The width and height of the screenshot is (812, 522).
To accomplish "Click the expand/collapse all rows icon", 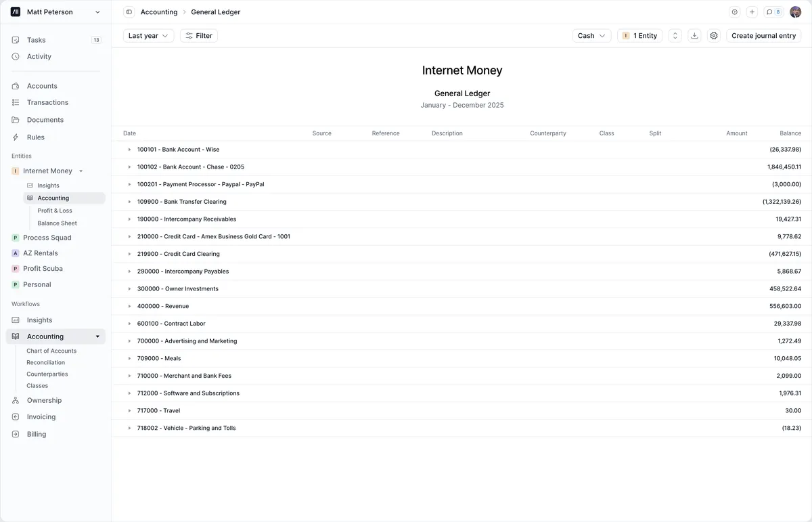I will tap(675, 36).
